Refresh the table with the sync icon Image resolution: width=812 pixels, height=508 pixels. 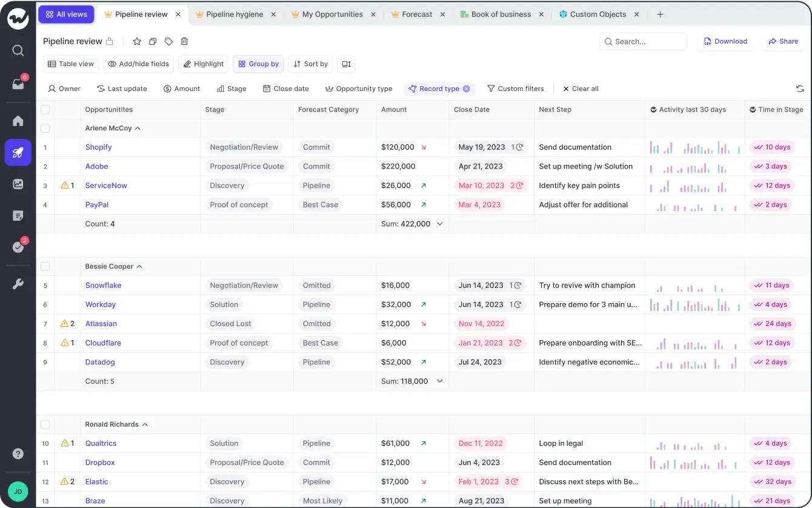800,89
